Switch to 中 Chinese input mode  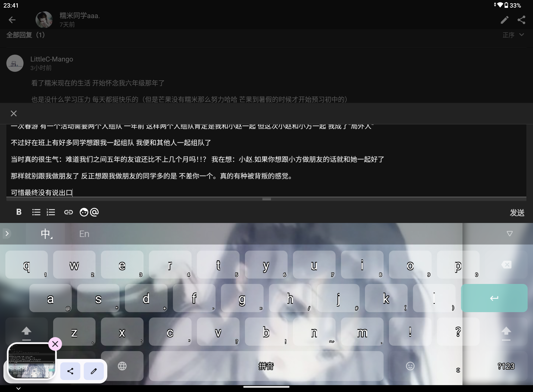tap(46, 234)
